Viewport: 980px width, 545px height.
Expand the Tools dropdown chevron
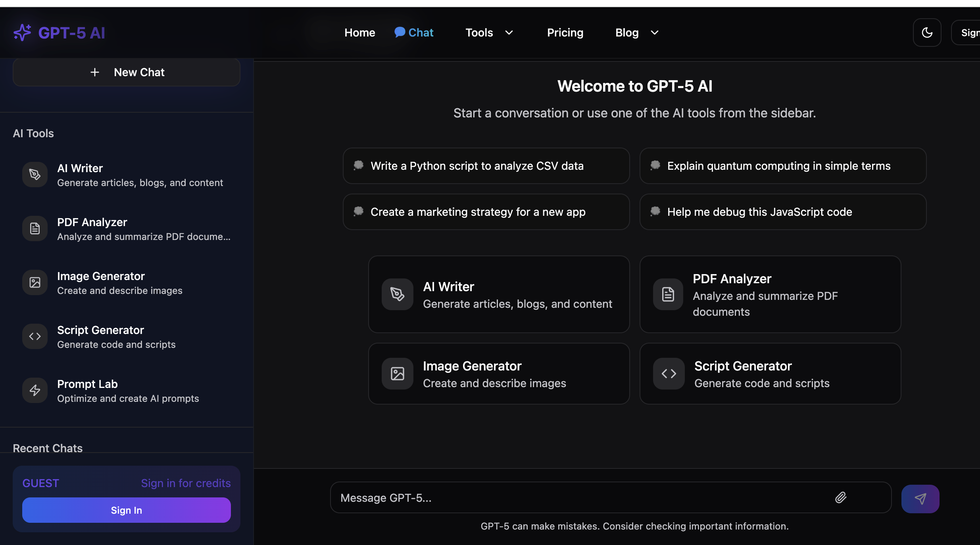coord(509,33)
